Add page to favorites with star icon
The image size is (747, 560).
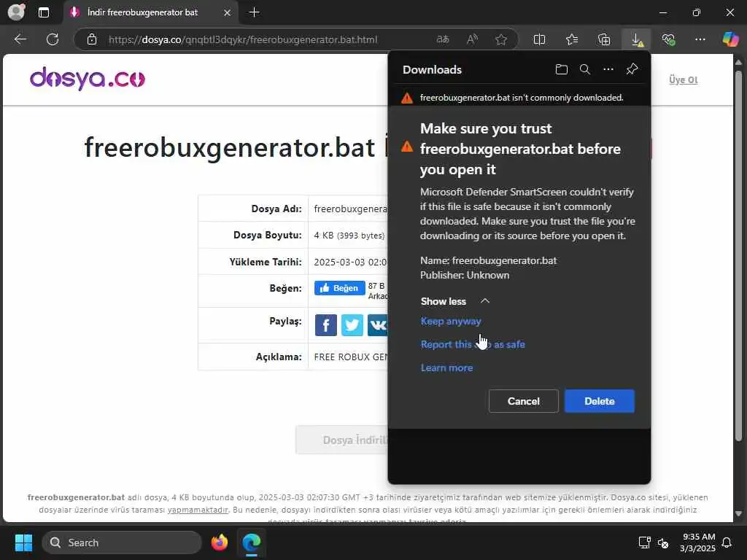pos(500,39)
